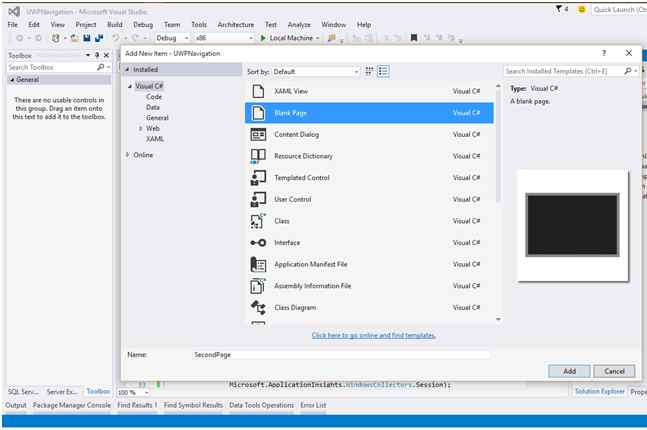This screenshot has height=430, width=647.
Task: Open the Toolbox window options dropdown arrow
Action: (x=88, y=55)
